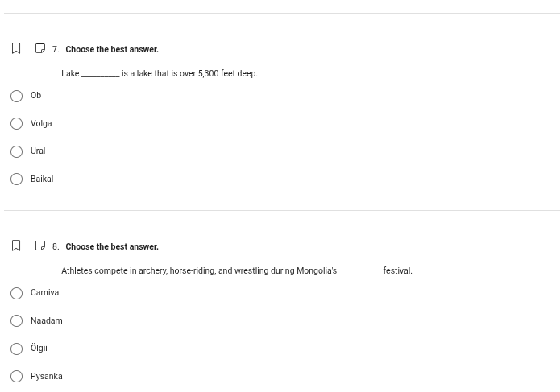This screenshot has height=392, width=560.
Task: Open the note icon for question 7
Action: (40, 49)
